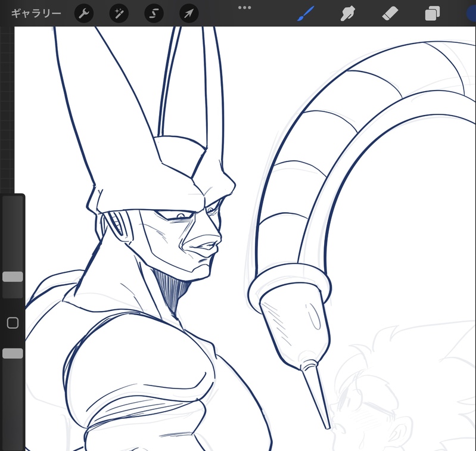Activate the Selection S-shaped tool
This screenshot has height=451, width=476.
[154, 13]
